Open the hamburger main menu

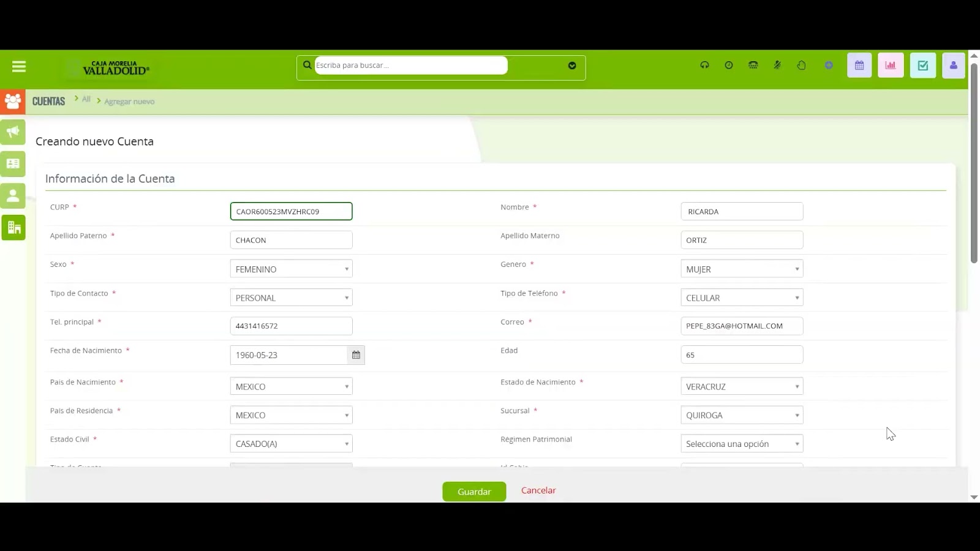(19, 66)
